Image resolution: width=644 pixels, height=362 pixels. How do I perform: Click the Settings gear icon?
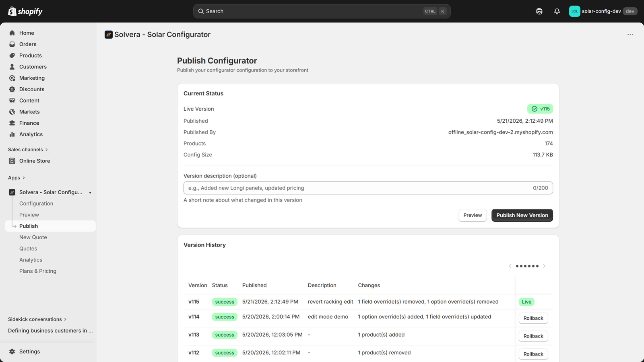[12, 352]
